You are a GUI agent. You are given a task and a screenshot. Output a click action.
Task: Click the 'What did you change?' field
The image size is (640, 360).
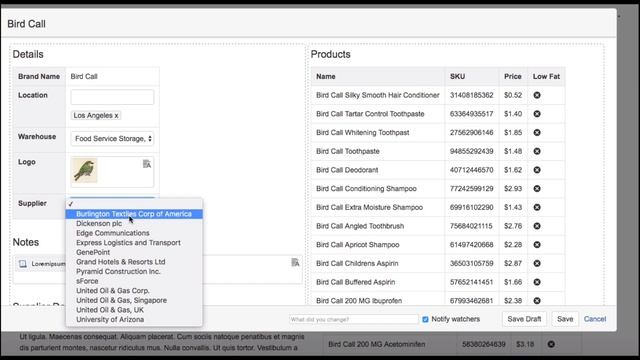pos(353,319)
